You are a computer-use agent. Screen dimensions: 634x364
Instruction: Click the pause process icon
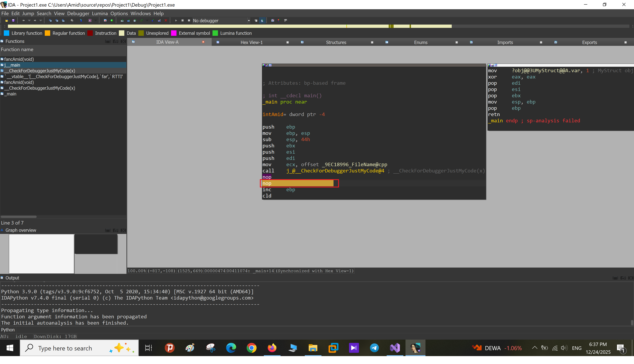pyautogui.click(x=182, y=20)
